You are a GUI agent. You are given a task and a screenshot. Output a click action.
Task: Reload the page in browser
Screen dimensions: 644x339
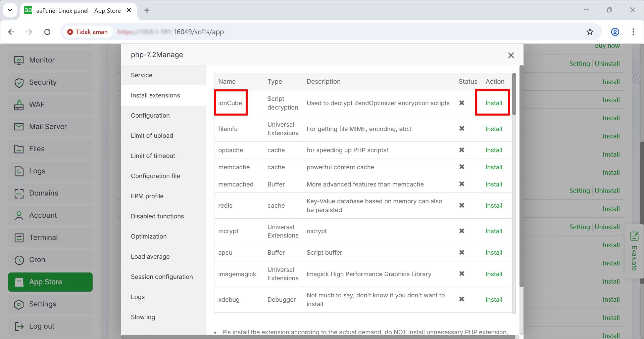[x=47, y=32]
